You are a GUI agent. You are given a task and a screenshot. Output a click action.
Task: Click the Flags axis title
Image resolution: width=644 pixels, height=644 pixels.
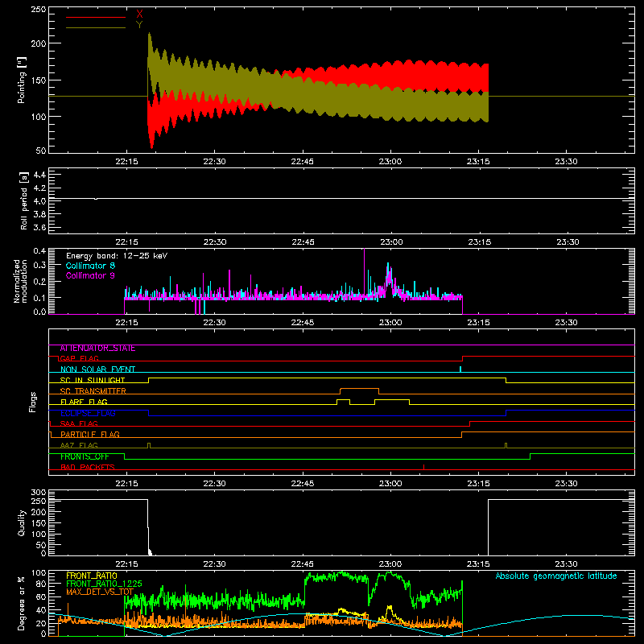tap(32, 402)
